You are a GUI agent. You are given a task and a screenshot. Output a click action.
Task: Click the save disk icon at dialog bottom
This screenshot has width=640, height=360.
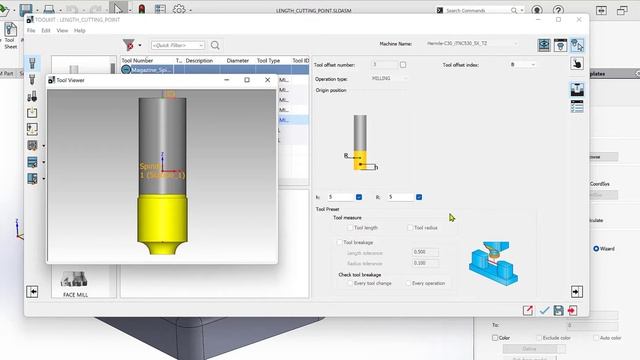(558, 311)
